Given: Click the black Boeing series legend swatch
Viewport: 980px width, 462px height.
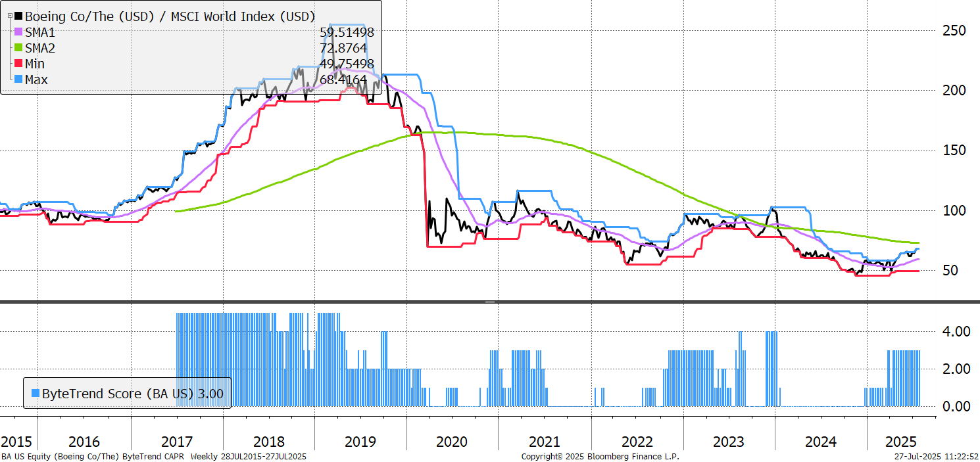Looking at the screenshot, I should (x=18, y=16).
